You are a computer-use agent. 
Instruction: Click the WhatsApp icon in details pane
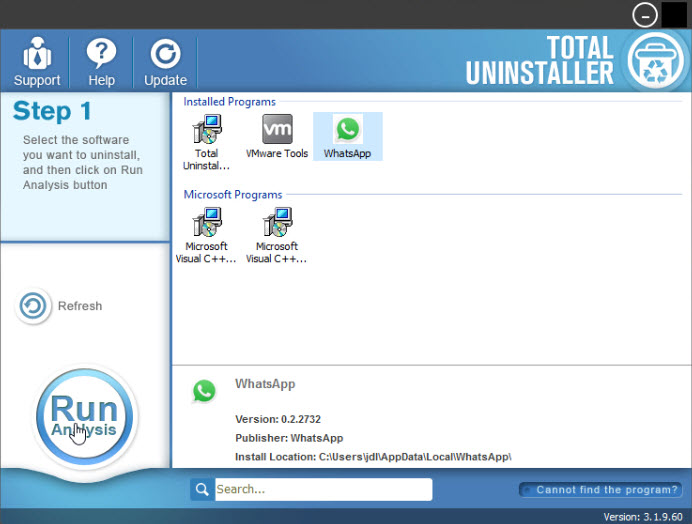click(204, 391)
